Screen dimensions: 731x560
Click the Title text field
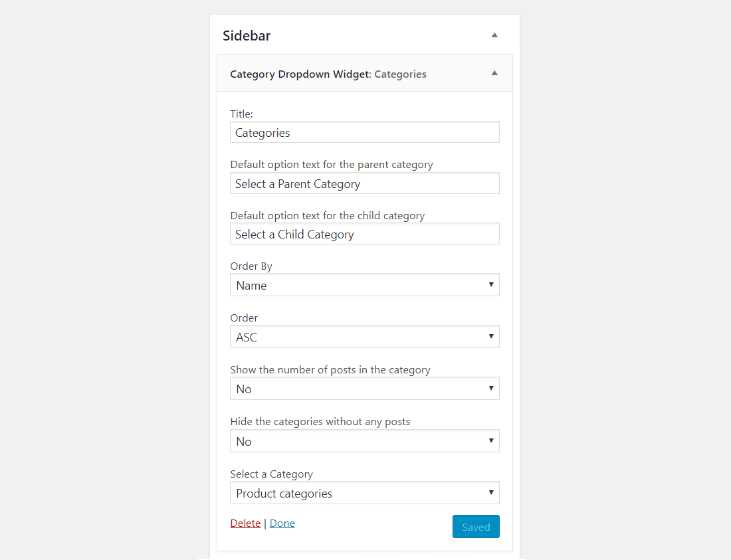[364, 132]
